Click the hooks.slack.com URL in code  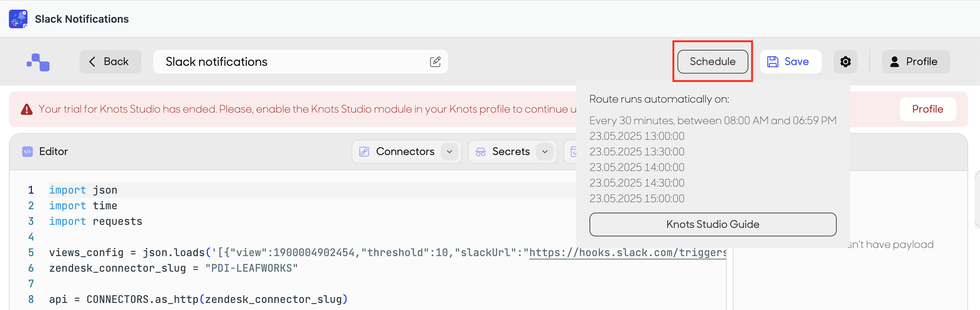click(627, 252)
